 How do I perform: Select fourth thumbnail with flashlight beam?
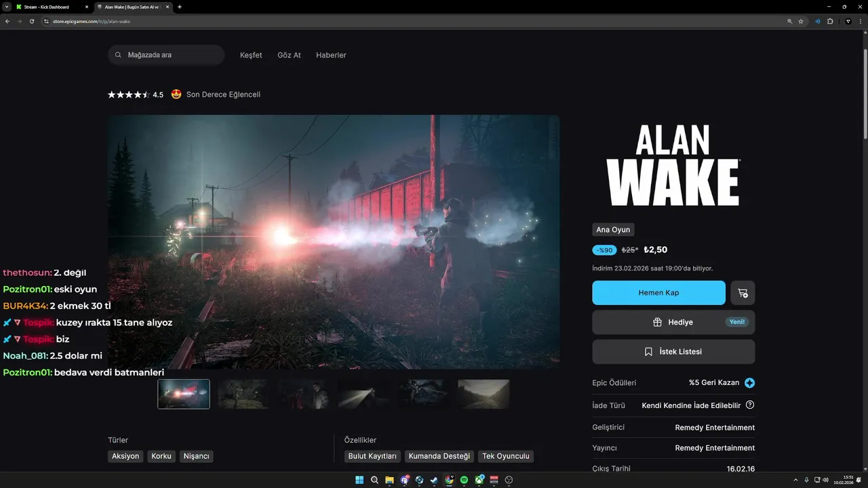[363, 394]
